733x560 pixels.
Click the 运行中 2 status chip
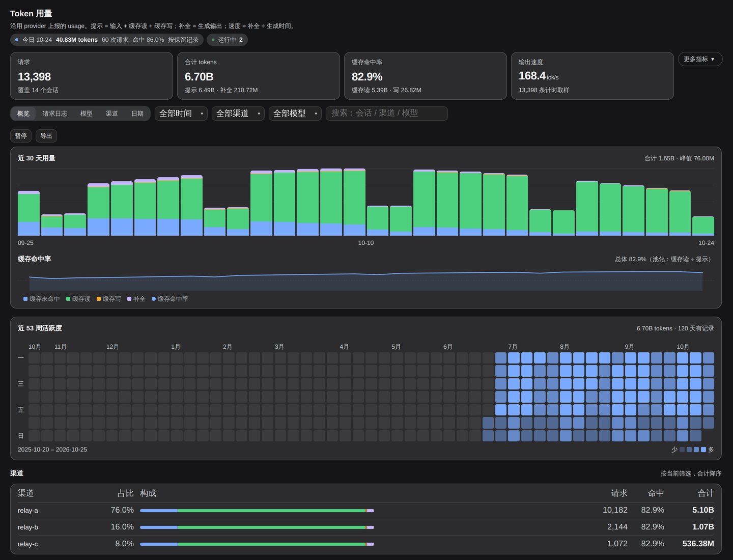click(x=227, y=40)
